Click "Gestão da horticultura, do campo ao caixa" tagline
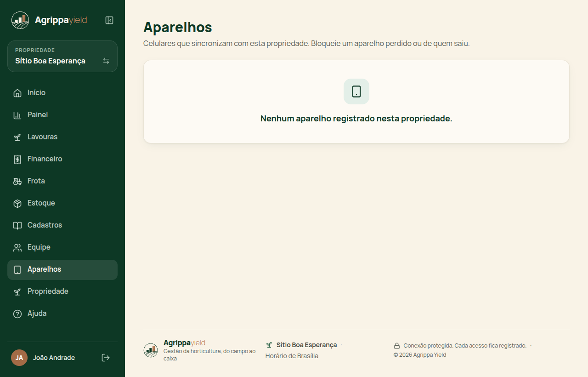This screenshot has width=588, height=377. (x=209, y=354)
